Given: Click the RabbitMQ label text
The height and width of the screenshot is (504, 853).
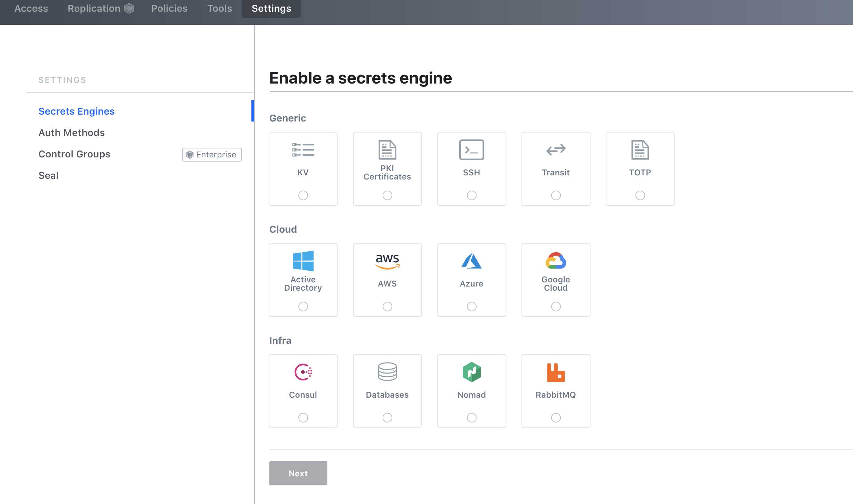Looking at the screenshot, I should pos(556,395).
